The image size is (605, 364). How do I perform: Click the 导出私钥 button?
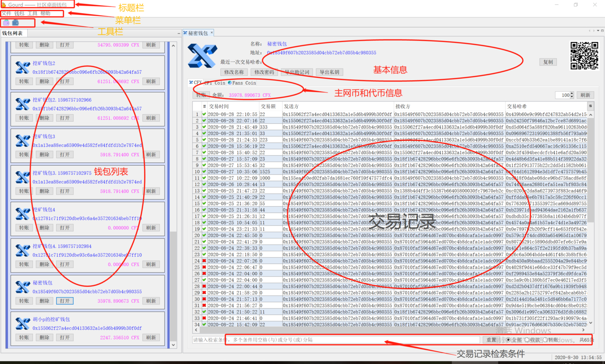tap(329, 72)
